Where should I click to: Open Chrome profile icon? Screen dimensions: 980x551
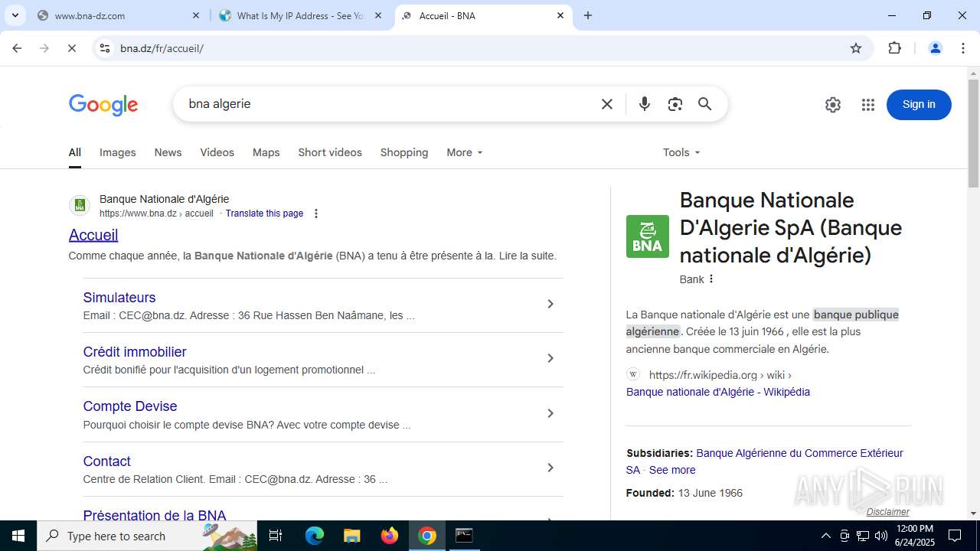pos(935,48)
